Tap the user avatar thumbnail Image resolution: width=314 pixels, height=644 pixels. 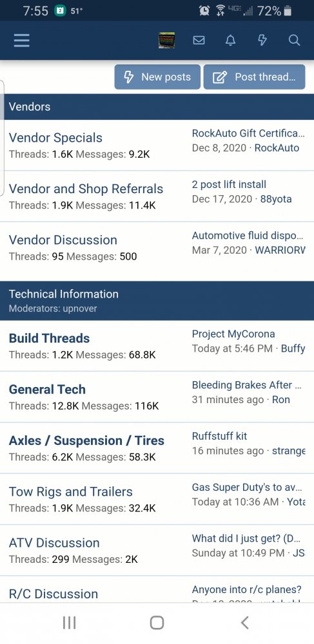(x=167, y=40)
